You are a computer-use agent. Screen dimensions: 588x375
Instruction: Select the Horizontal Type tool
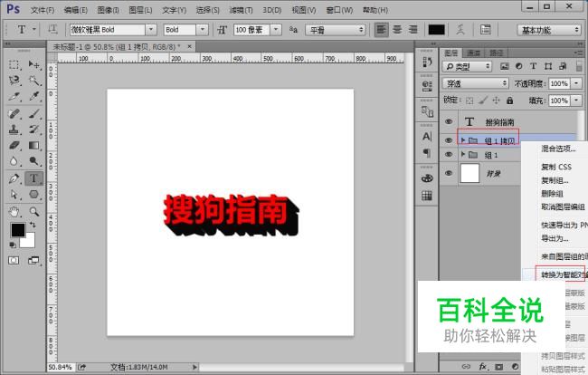[x=33, y=178]
